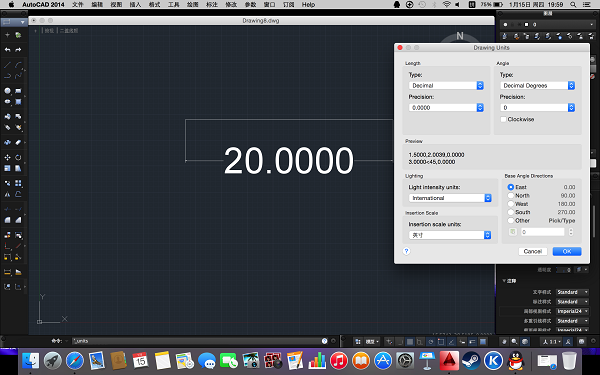Select West base angle direction
Viewport: 600px width, 375px height.
510,204
